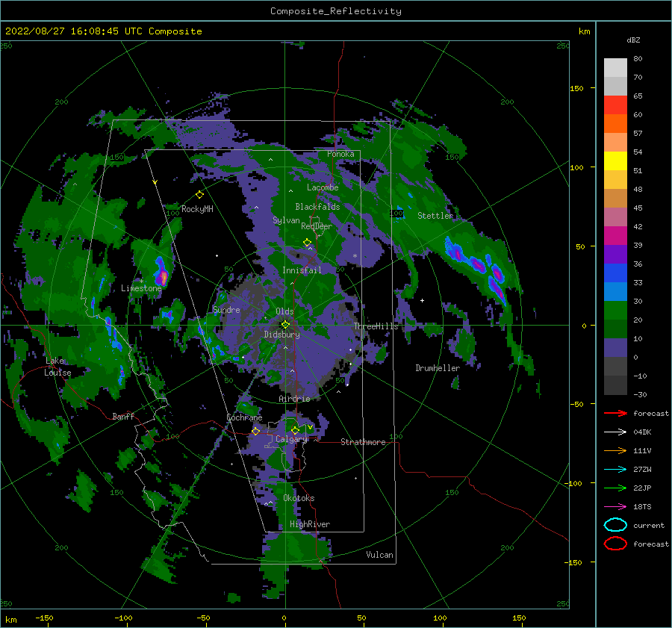Click the red 60–65 dBZ swatch
The width and height of the screenshot is (672, 628).
click(615, 105)
